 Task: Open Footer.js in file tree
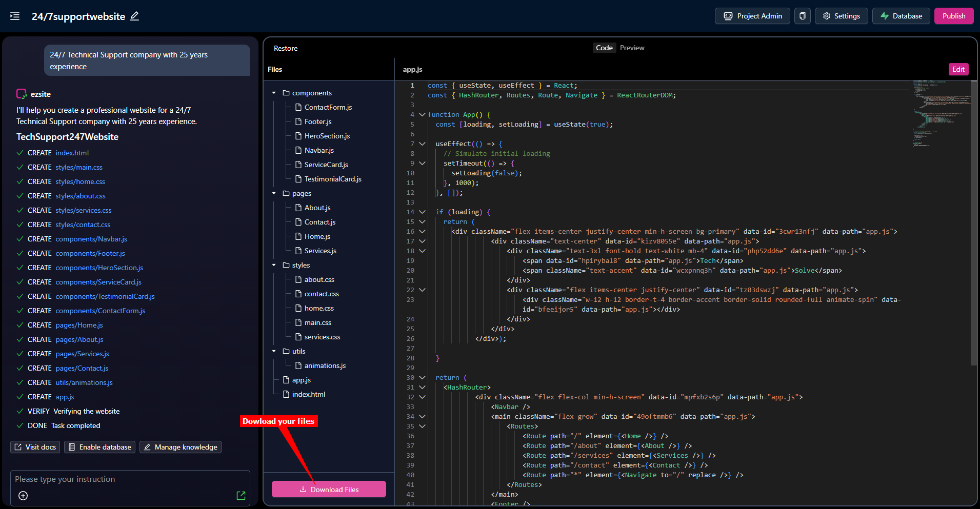coord(318,121)
